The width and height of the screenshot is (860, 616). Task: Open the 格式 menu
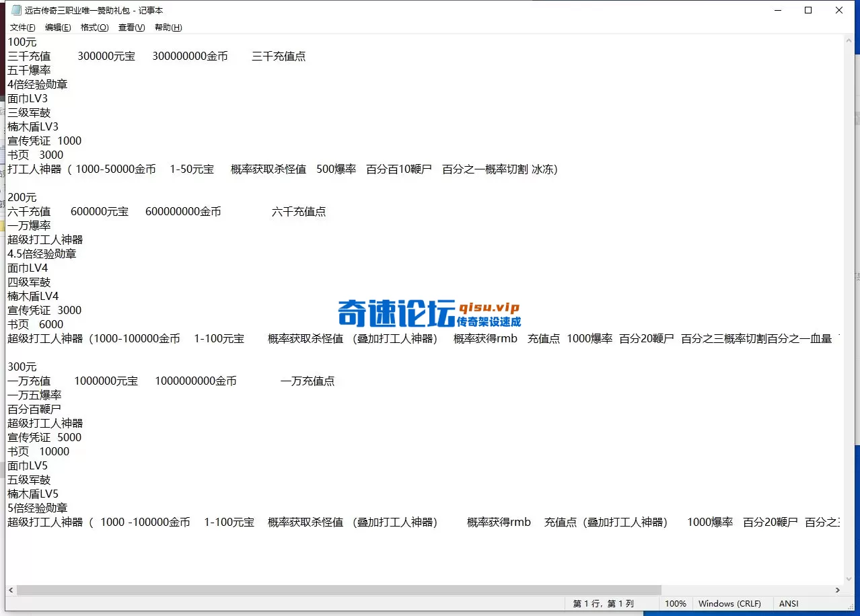click(94, 27)
